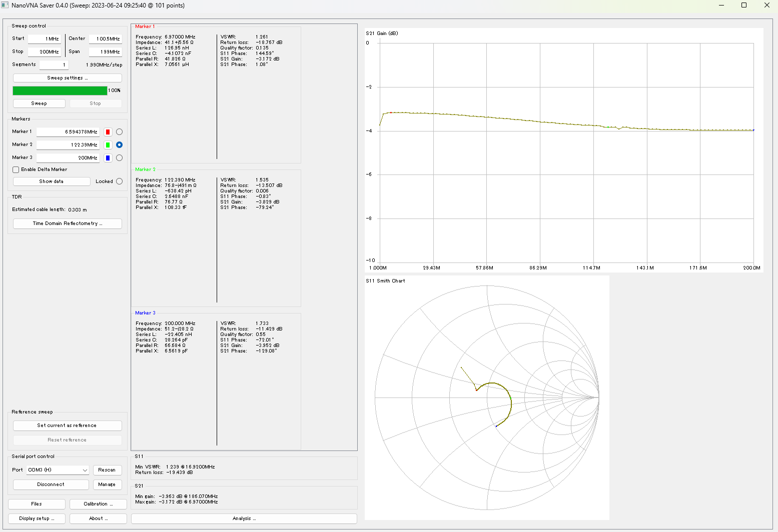This screenshot has width=778, height=532.
Task: Enable the Delta Marker checkbox
Action: click(16, 169)
